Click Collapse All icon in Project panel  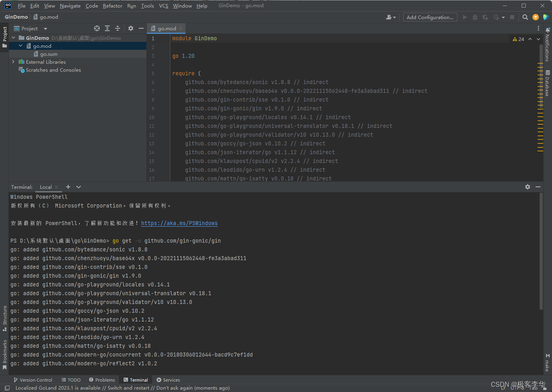(x=118, y=28)
